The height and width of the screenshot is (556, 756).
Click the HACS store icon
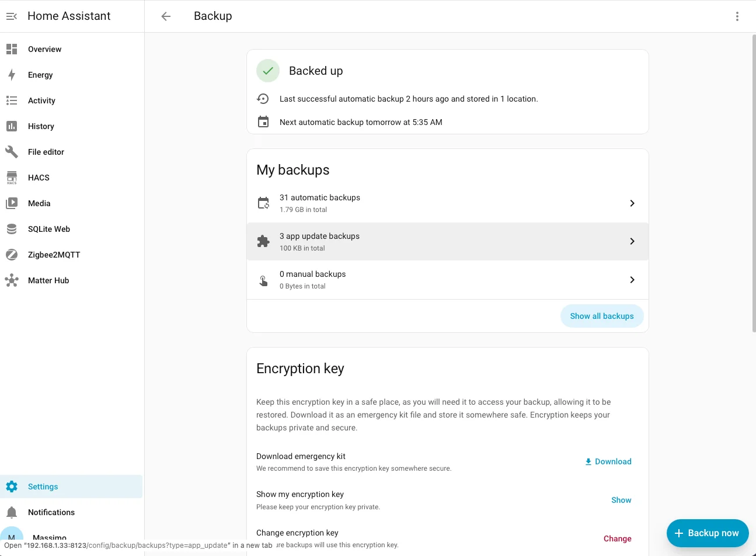[x=12, y=178]
